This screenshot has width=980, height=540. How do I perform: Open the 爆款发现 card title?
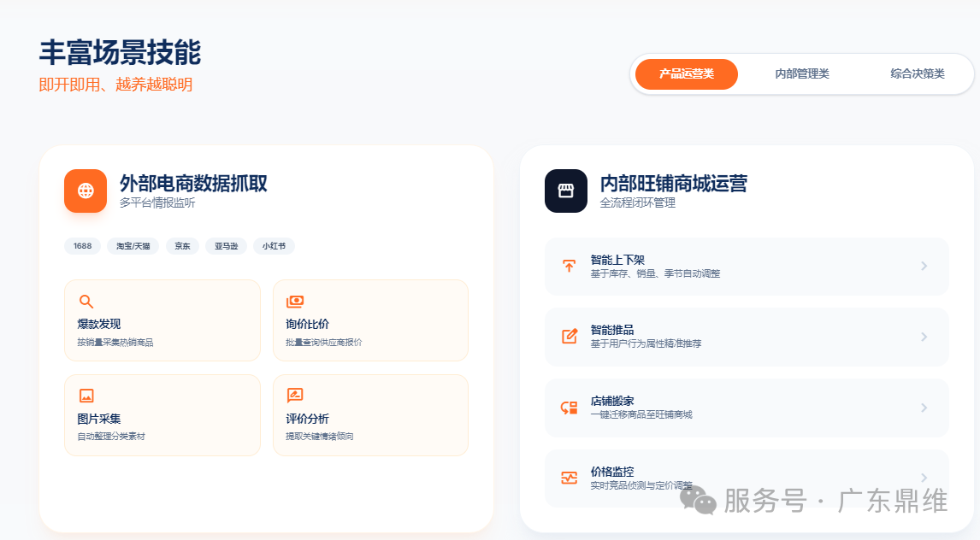click(98, 324)
